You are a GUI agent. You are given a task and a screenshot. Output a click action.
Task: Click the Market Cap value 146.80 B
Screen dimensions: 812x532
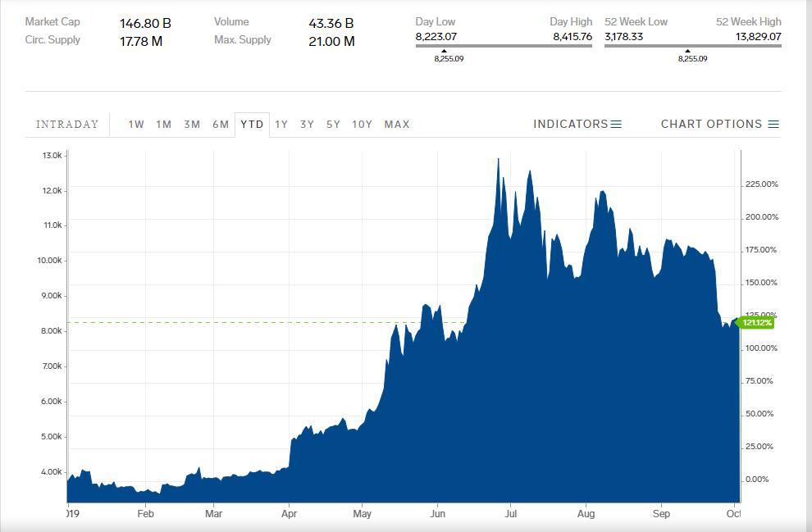click(145, 23)
